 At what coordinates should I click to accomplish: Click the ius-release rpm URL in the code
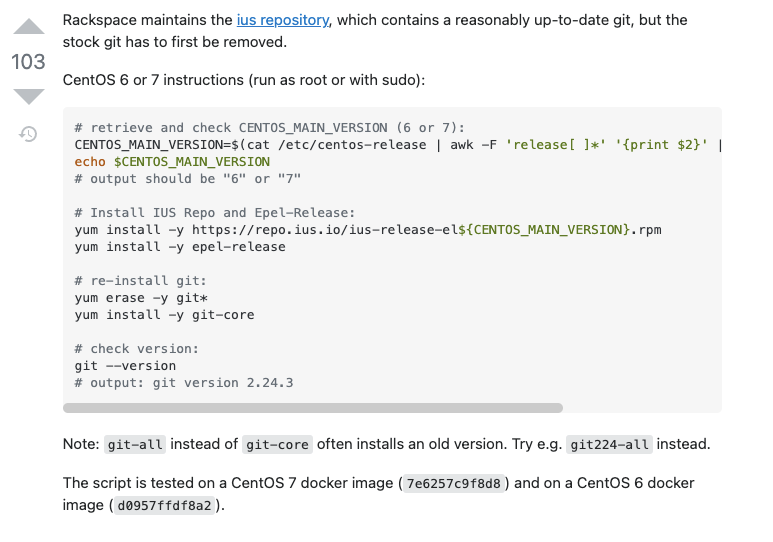(426, 230)
